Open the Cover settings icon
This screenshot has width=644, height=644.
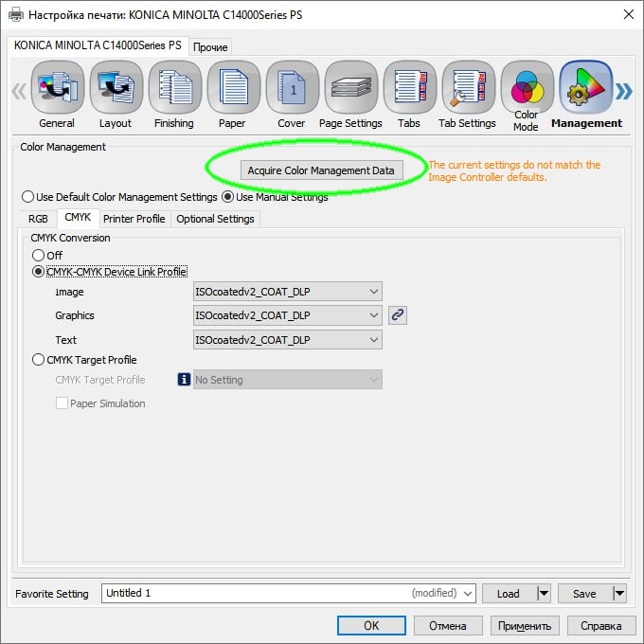pos(293,87)
